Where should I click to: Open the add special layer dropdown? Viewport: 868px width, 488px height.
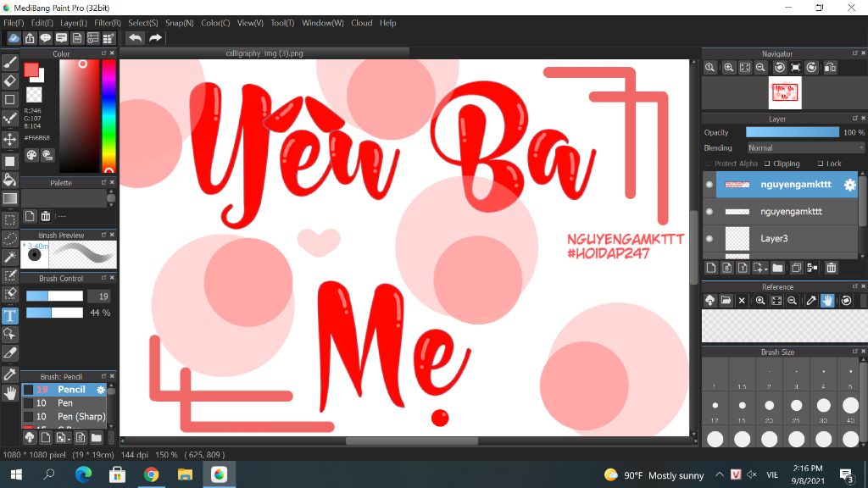click(760, 268)
